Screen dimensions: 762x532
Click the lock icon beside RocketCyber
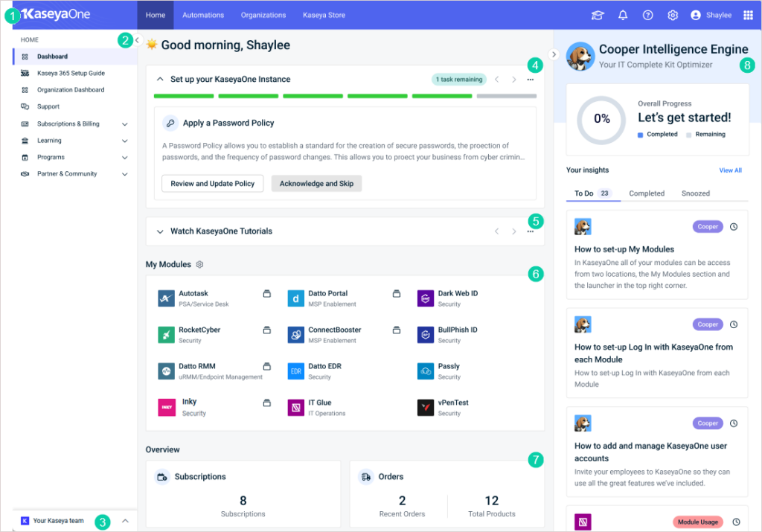tap(267, 330)
